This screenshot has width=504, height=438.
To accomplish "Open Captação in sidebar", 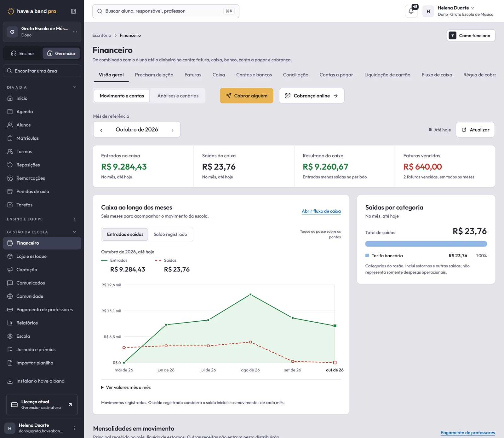I will click(x=42, y=270).
